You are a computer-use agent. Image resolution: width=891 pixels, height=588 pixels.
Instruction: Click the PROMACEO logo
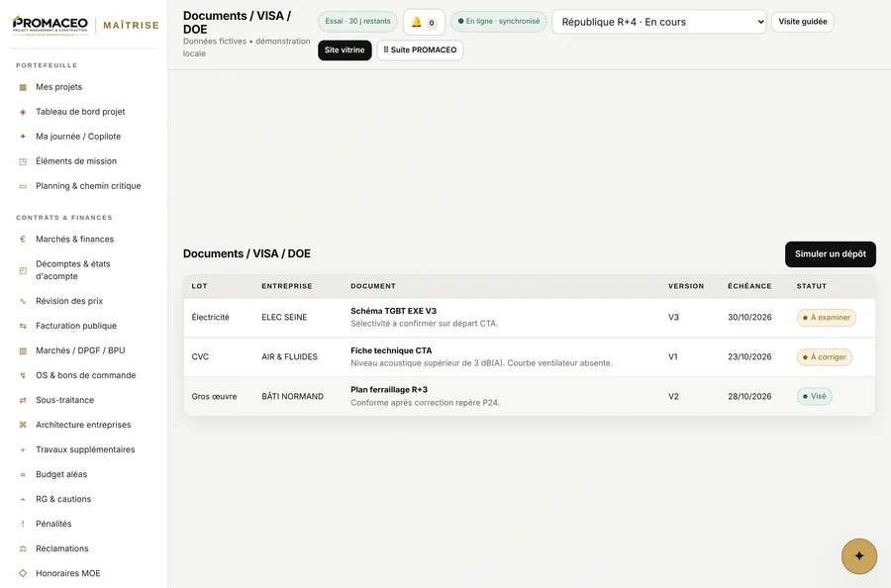pyautogui.click(x=50, y=26)
